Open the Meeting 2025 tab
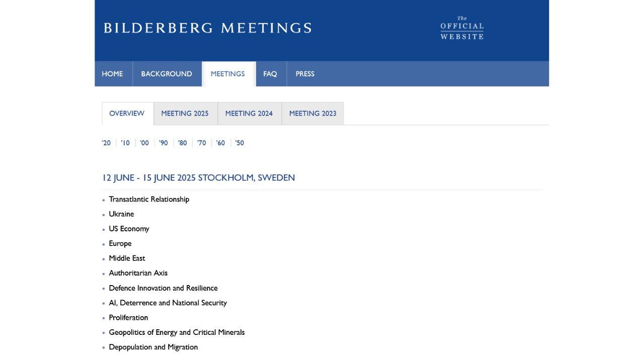This screenshot has height=362, width=644. [185, 114]
